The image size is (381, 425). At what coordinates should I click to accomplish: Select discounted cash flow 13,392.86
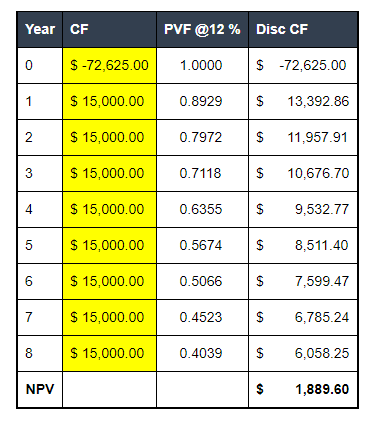pos(318,101)
